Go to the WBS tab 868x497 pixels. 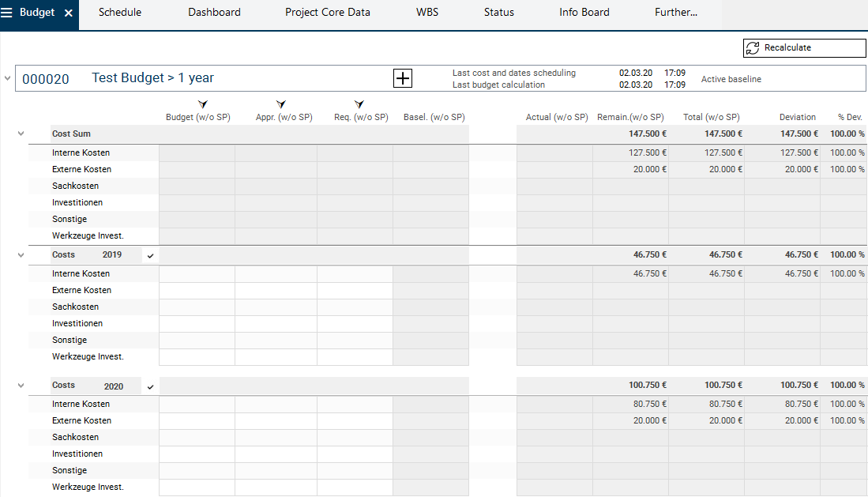[x=426, y=13]
